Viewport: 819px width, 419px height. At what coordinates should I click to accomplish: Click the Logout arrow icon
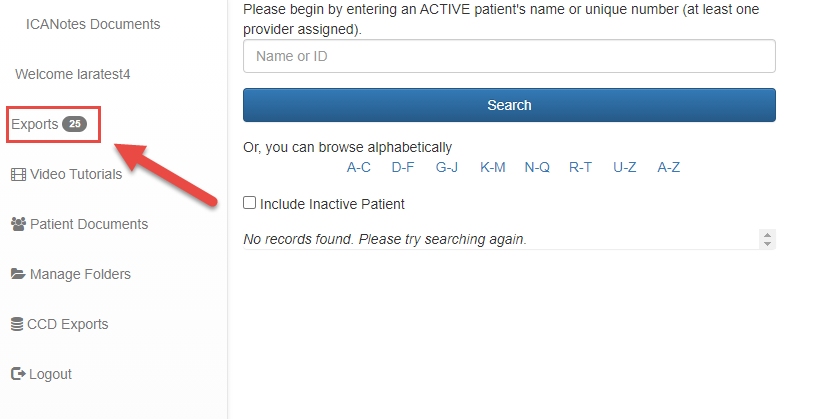click(18, 374)
